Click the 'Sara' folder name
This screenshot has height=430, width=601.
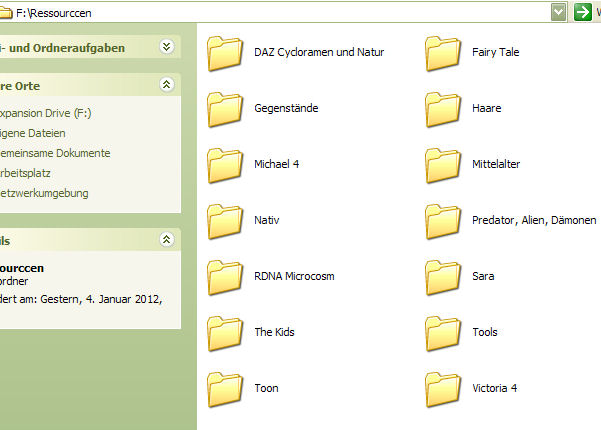483,276
